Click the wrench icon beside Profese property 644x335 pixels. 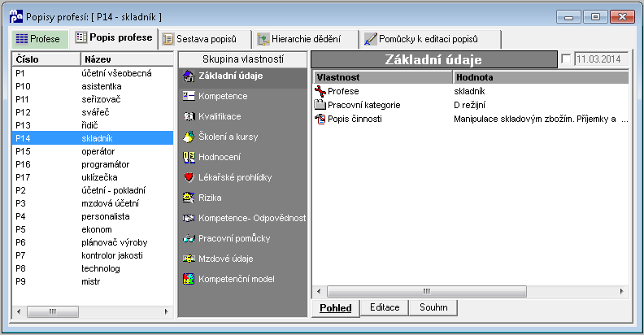320,91
